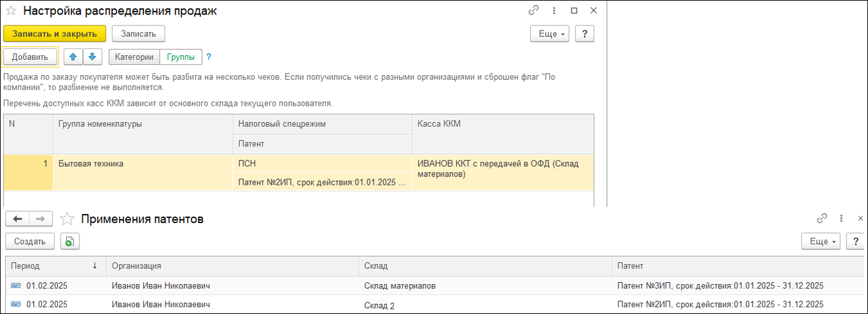Click the blue question mark hint next to Группы
The width and height of the screenshot is (868, 314).
[x=209, y=57]
